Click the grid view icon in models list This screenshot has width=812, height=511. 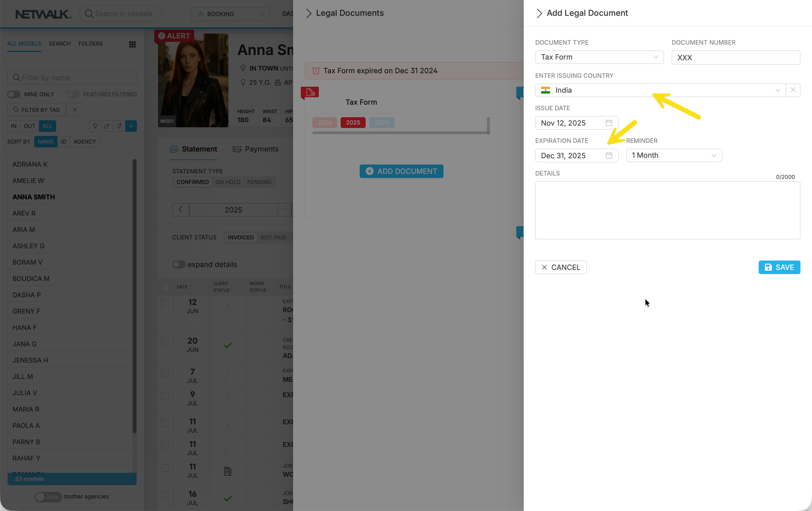[x=132, y=44]
